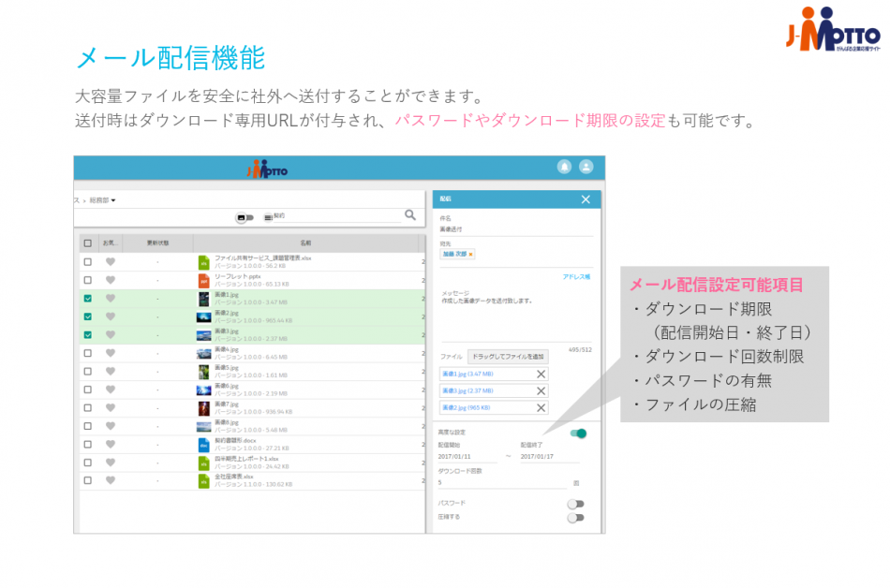The height and width of the screenshot is (588, 890).
Task: Sort by 名前 column header
Action: click(x=305, y=243)
